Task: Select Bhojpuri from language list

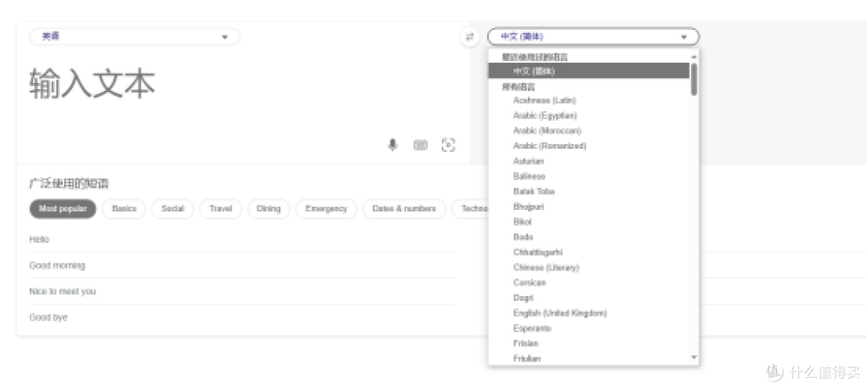Action: [528, 207]
